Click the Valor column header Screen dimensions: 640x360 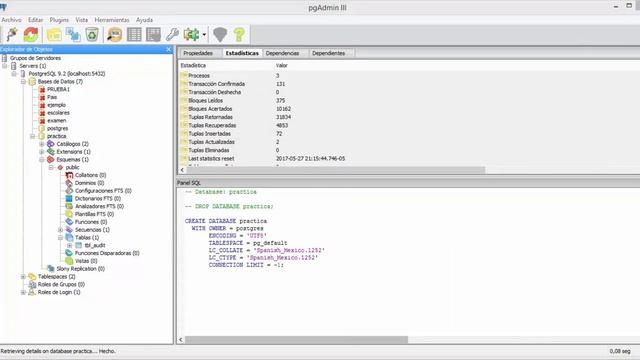pyautogui.click(x=282, y=65)
